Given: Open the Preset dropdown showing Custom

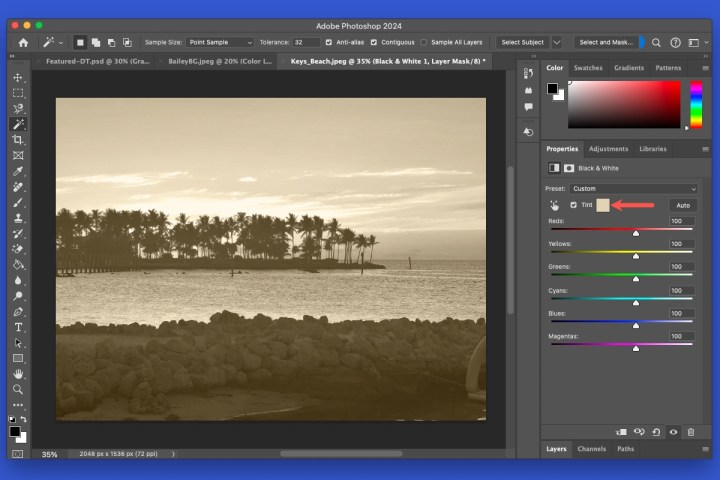Looking at the screenshot, I should tap(633, 188).
